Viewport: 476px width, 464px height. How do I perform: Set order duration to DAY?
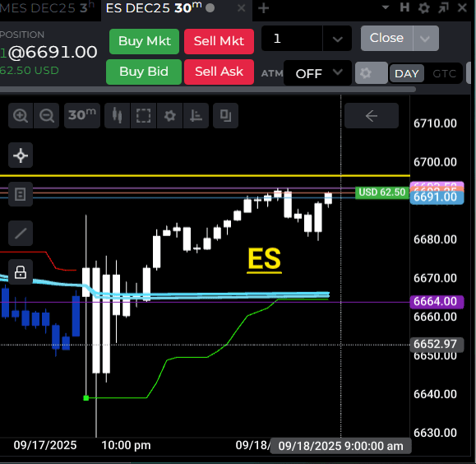pyautogui.click(x=407, y=73)
